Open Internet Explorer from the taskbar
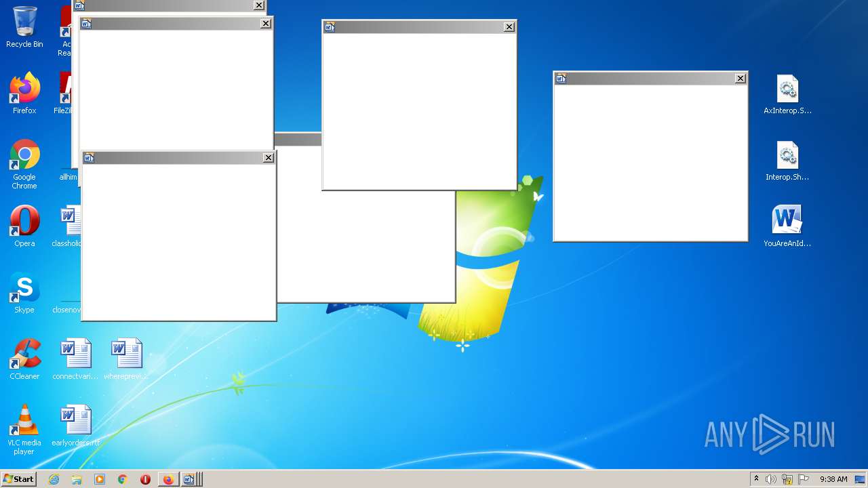 tap(54, 479)
